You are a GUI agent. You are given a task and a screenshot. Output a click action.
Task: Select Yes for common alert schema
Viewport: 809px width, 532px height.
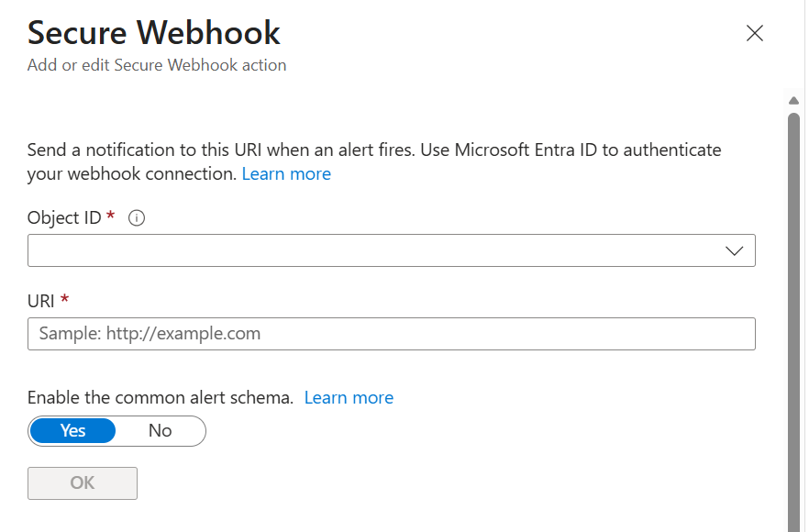click(x=72, y=430)
